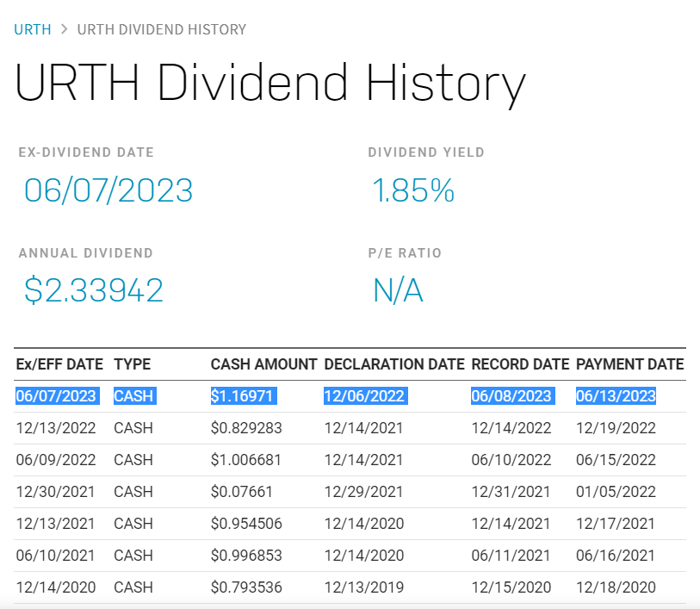Click the declaration date 12/29/2021
Viewport: 700px width, 609px height.
tap(363, 492)
